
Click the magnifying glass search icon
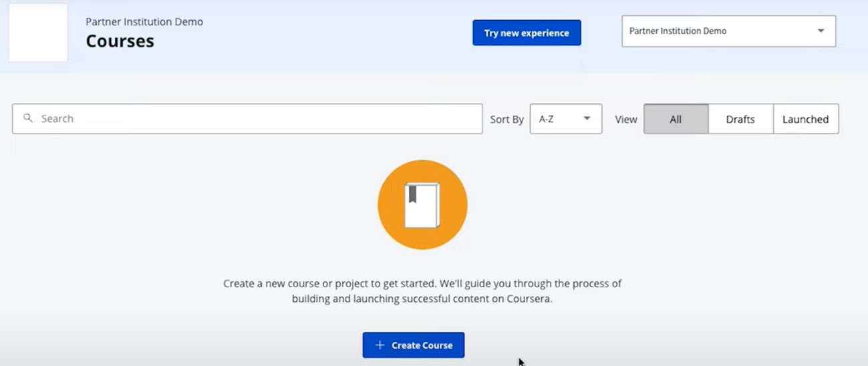(28, 118)
